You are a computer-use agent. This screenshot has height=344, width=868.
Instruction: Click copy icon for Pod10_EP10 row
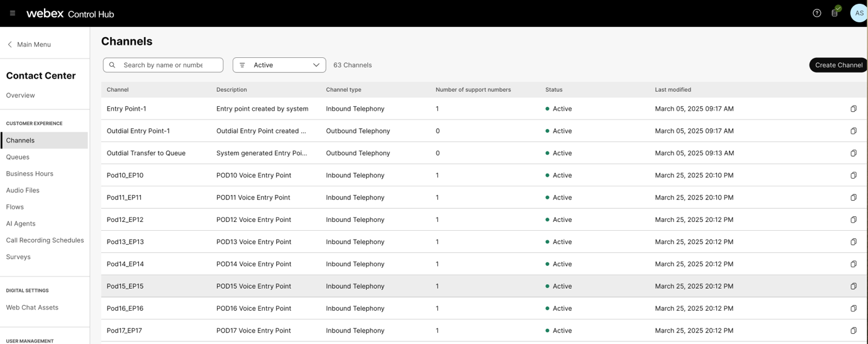coord(853,175)
